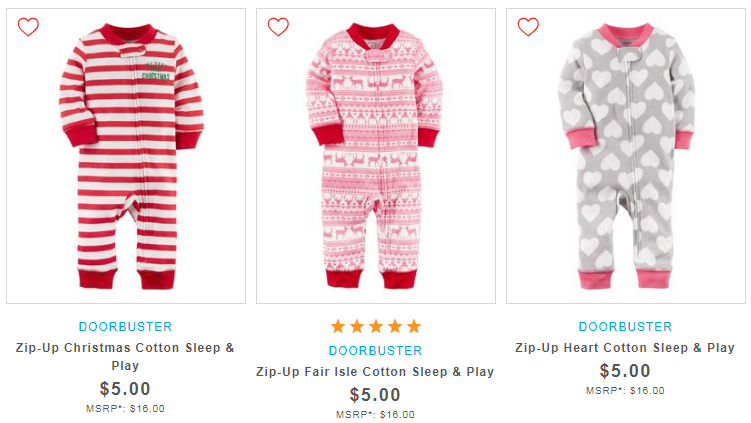Click the $5.00 price under Christmas sleeper
Image resolution: width=751 pixels, height=423 pixels.
click(125, 389)
